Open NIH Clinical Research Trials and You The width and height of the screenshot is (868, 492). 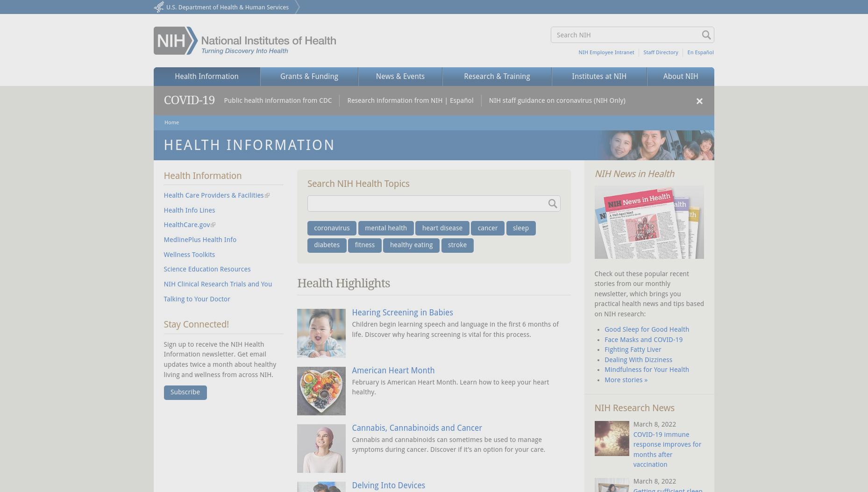218,284
